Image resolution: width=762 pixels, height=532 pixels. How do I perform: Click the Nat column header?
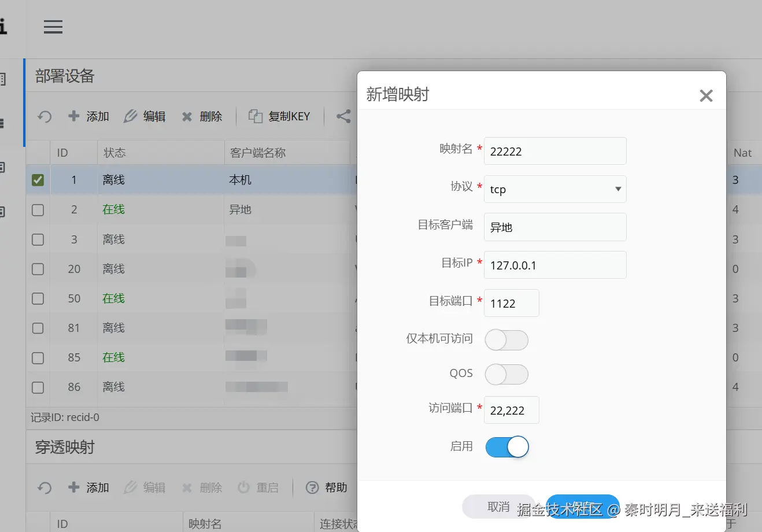(745, 153)
